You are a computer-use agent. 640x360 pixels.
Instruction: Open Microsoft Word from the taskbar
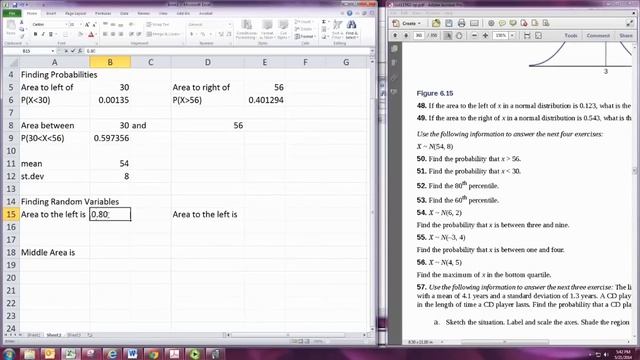click(132, 353)
